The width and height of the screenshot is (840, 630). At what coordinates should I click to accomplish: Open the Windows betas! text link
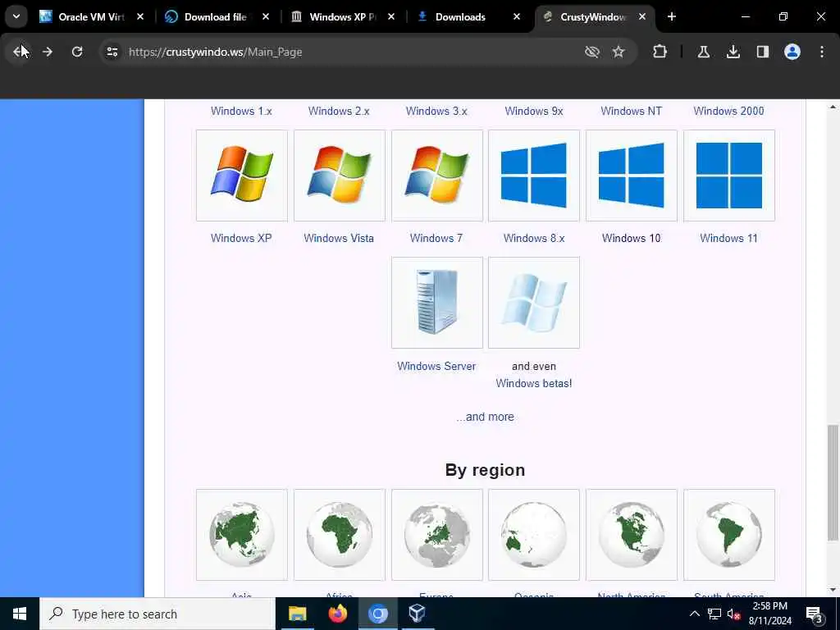[x=533, y=383]
